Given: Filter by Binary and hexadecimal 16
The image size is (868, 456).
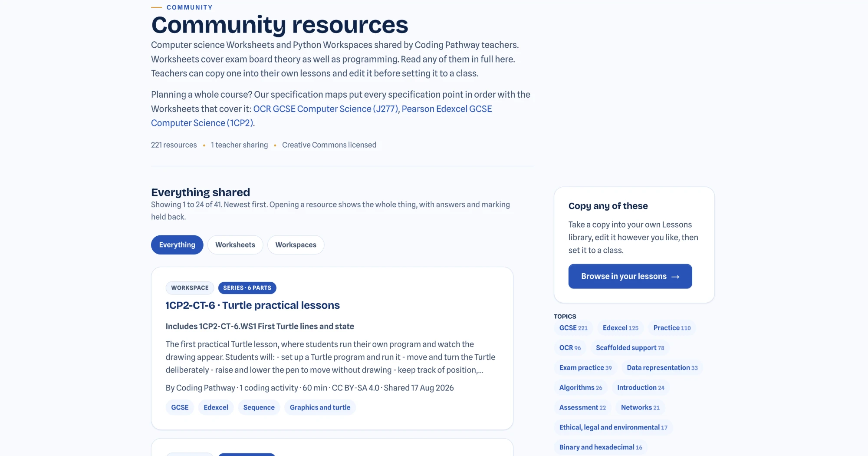Looking at the screenshot, I should click(x=601, y=448).
